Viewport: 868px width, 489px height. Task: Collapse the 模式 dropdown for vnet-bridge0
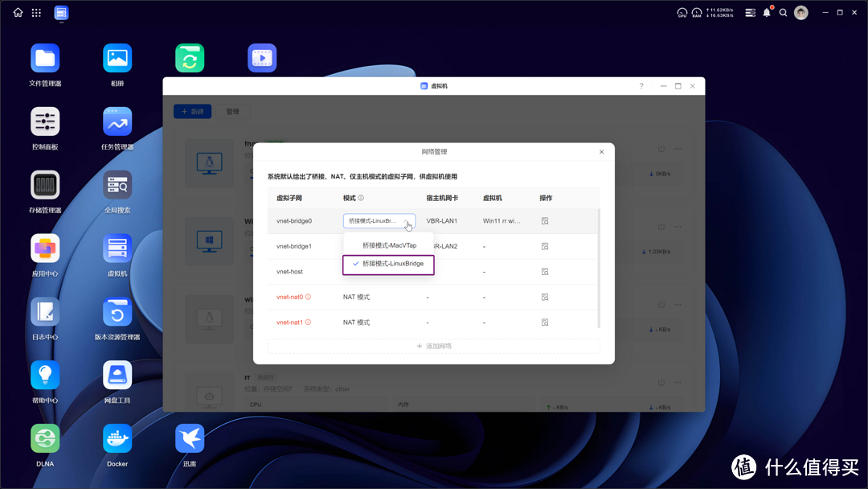click(407, 221)
